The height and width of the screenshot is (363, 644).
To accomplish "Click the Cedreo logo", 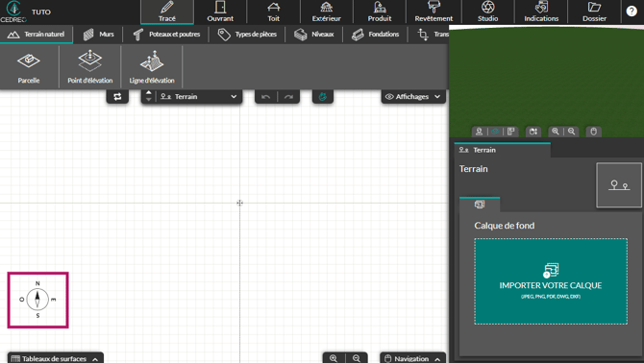I will 13,12.
